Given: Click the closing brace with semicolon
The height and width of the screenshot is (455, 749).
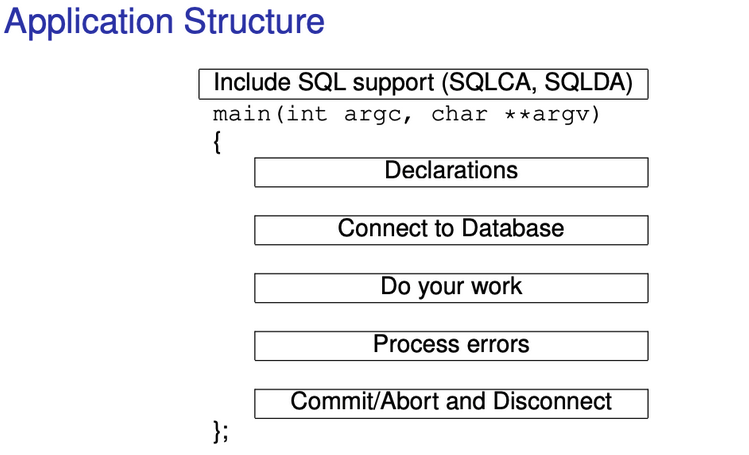Looking at the screenshot, I should coord(221,431).
